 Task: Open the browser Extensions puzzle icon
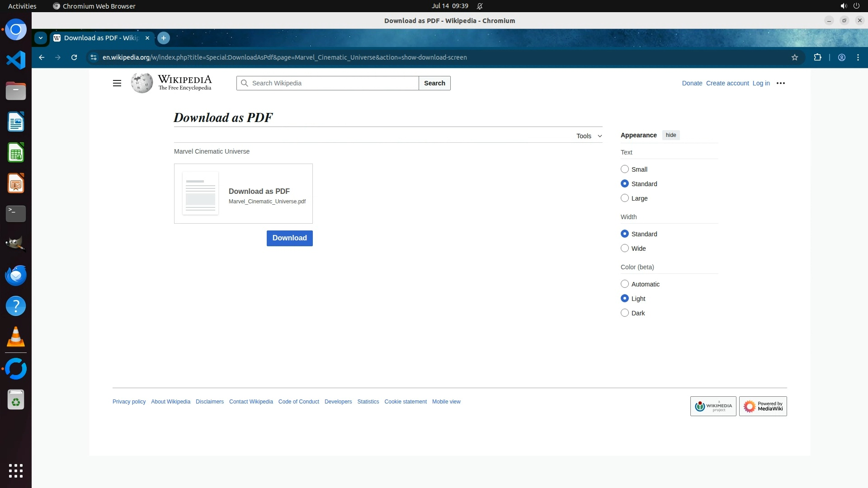pos(817,57)
